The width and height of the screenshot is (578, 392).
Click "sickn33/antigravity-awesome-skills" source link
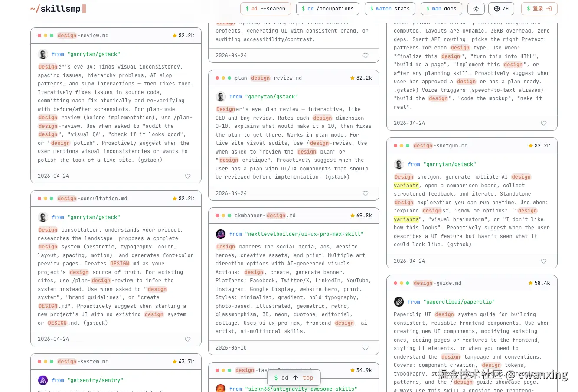pyautogui.click(x=301, y=389)
